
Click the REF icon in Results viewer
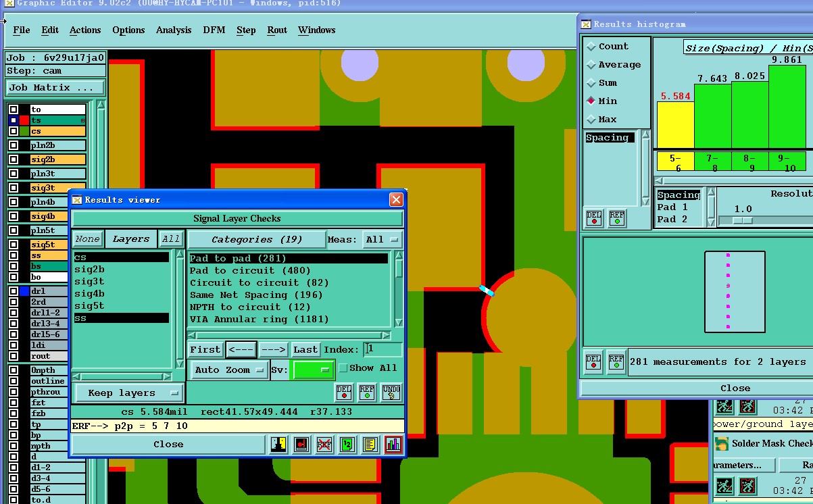pyautogui.click(x=367, y=393)
